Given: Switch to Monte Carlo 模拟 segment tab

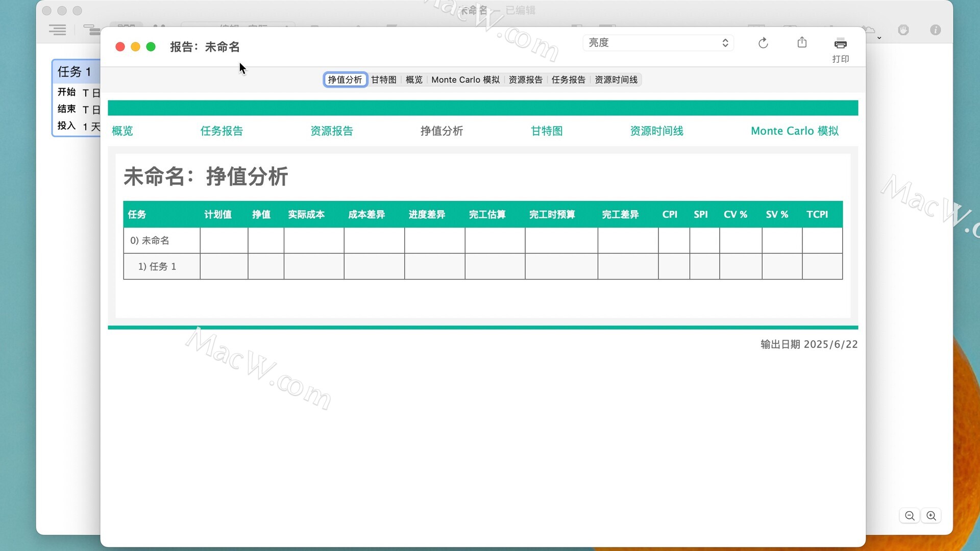Looking at the screenshot, I should [465, 80].
